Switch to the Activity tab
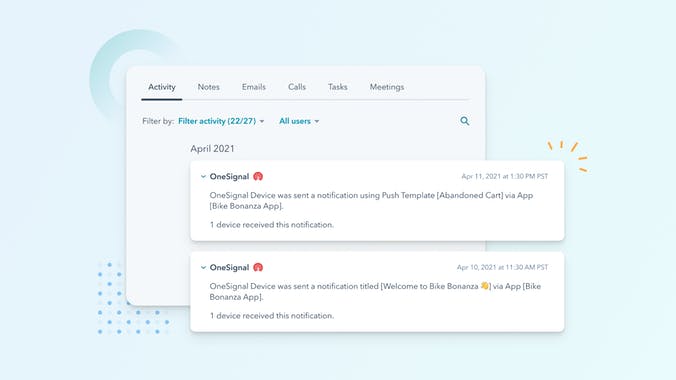 click(162, 87)
